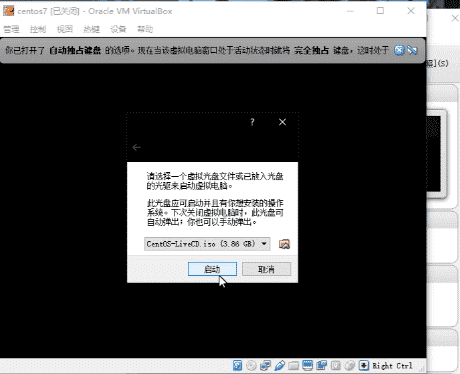Image resolution: width=460 pixels, height=374 pixels.
Task: Click the 请选择一个虚拟光盘文件 instruction text
Action: [215, 181]
